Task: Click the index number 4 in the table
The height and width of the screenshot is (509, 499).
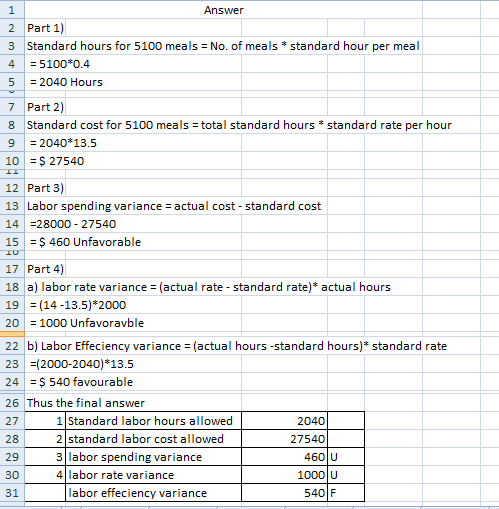Action: [45, 475]
